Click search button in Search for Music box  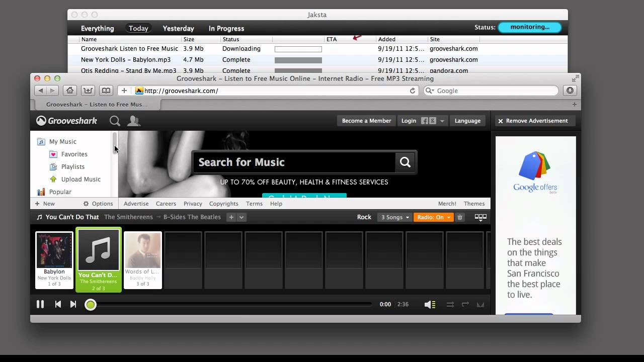click(405, 162)
